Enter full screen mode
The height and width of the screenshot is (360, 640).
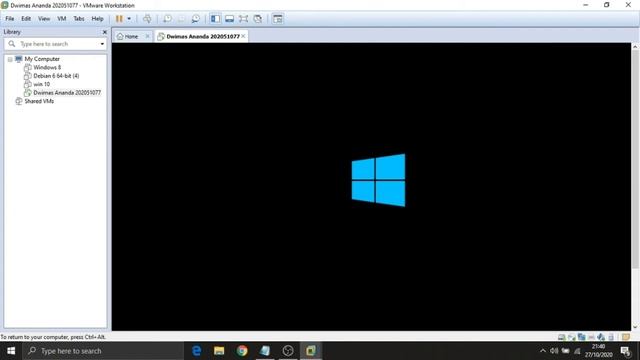click(244, 19)
